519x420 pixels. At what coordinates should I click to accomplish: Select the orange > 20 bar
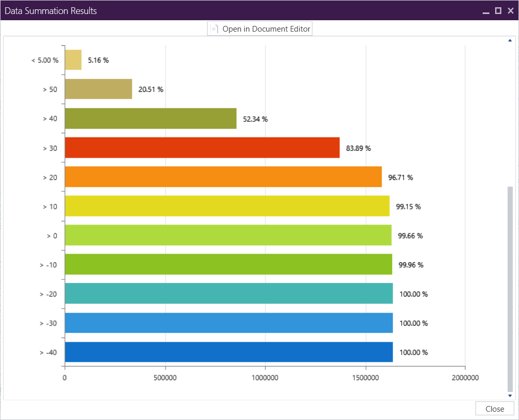point(223,177)
